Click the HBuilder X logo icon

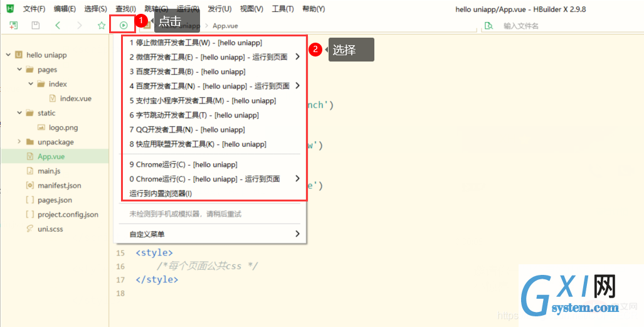click(x=10, y=8)
